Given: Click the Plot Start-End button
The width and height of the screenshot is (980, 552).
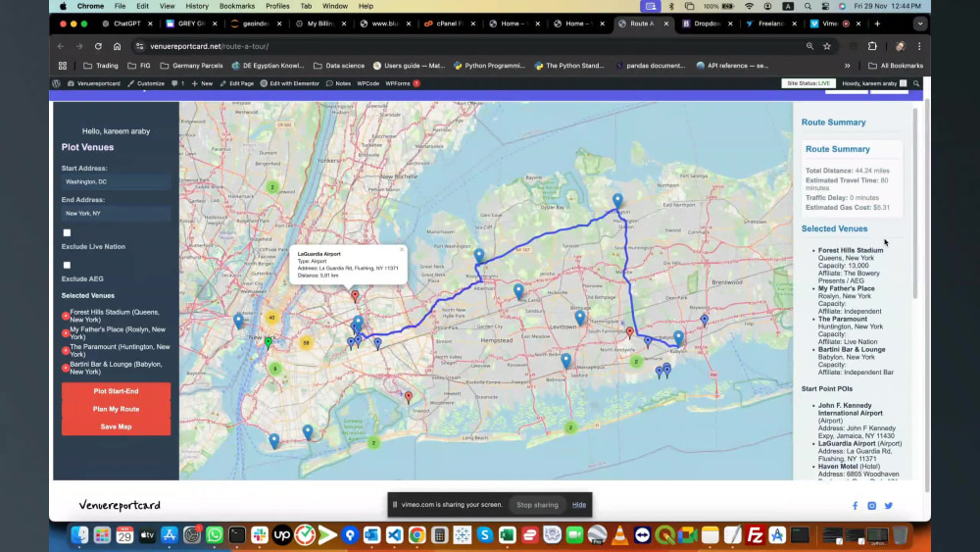Looking at the screenshot, I should tap(117, 391).
